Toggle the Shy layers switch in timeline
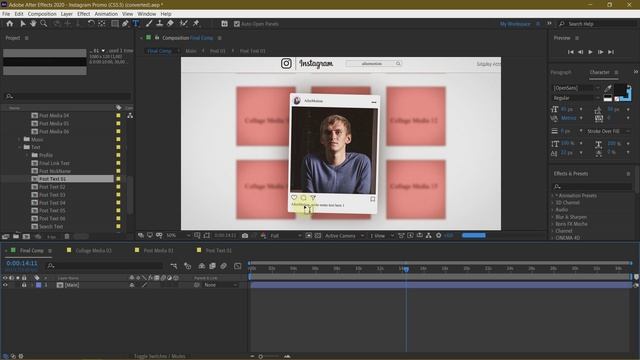The width and height of the screenshot is (640, 360). coord(202,266)
